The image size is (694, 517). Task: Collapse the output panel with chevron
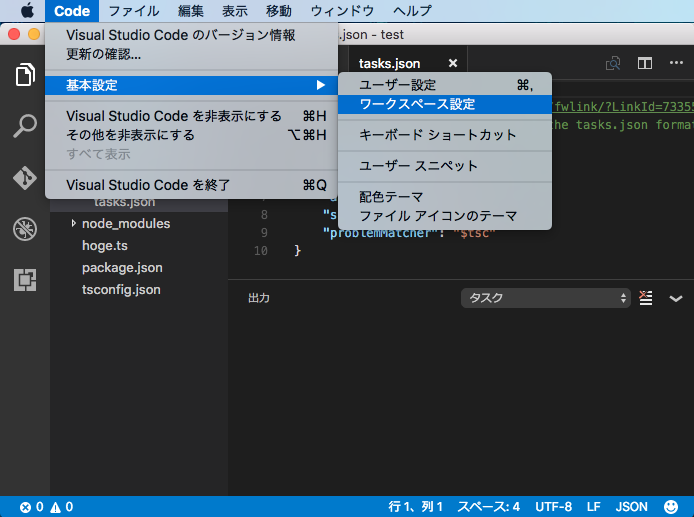[676, 299]
